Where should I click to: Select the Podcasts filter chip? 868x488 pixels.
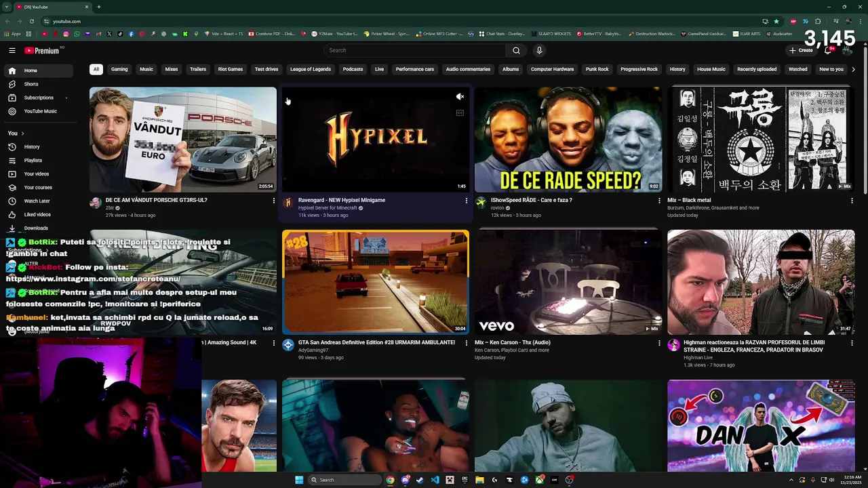tap(353, 69)
